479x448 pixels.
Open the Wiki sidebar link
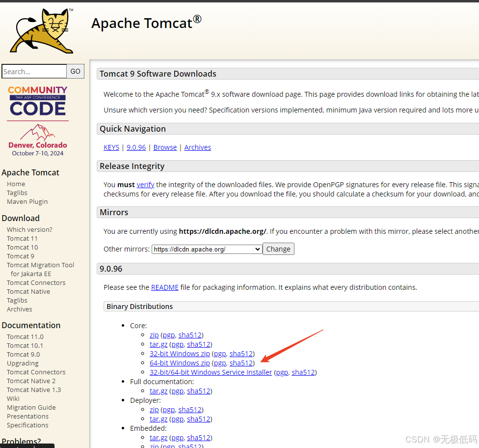pos(13,399)
